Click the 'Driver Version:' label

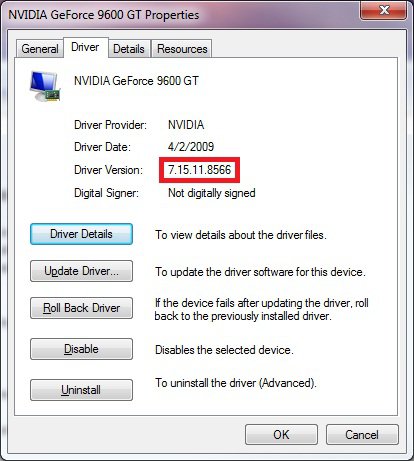[108, 170]
